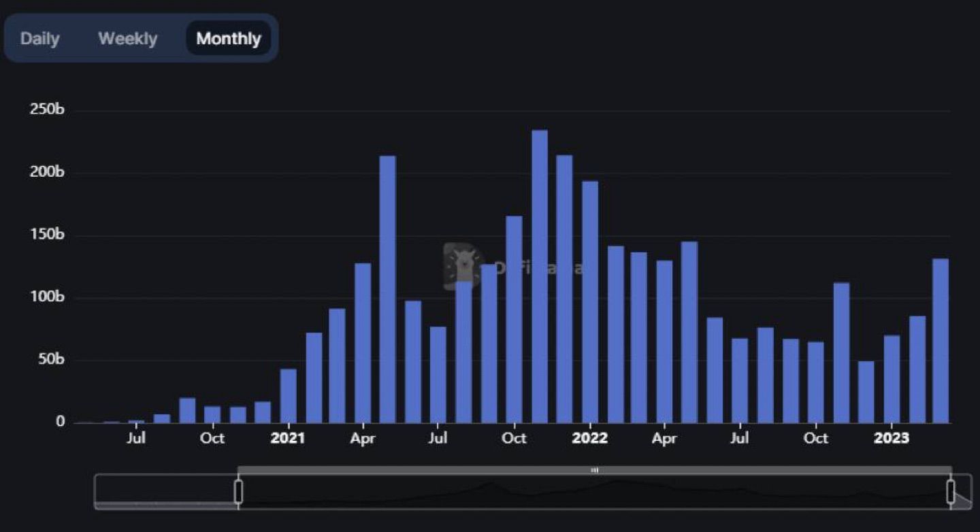Click the November 2021 peak bar
Screen dimensions: 980x532
coord(540,276)
